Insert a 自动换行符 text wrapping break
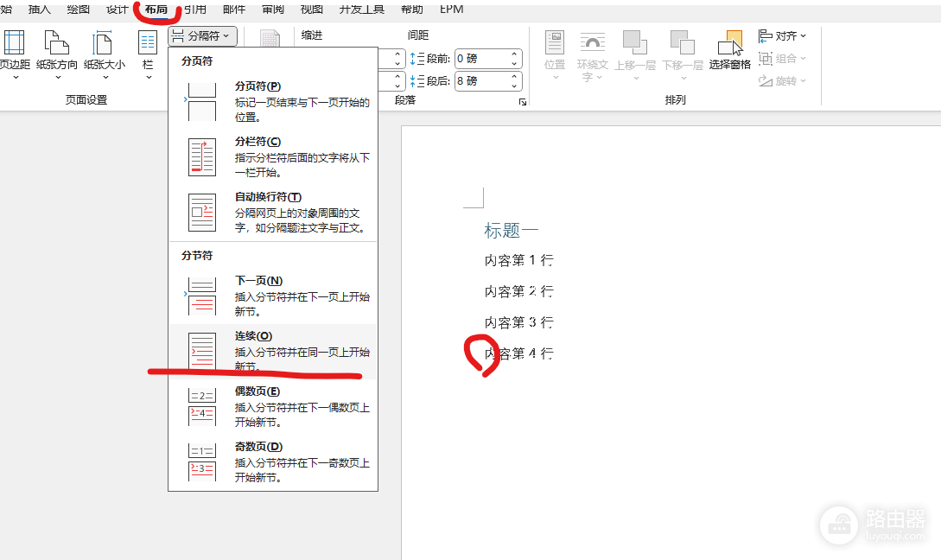Image resolution: width=941 pixels, height=560 pixels. pos(273,212)
